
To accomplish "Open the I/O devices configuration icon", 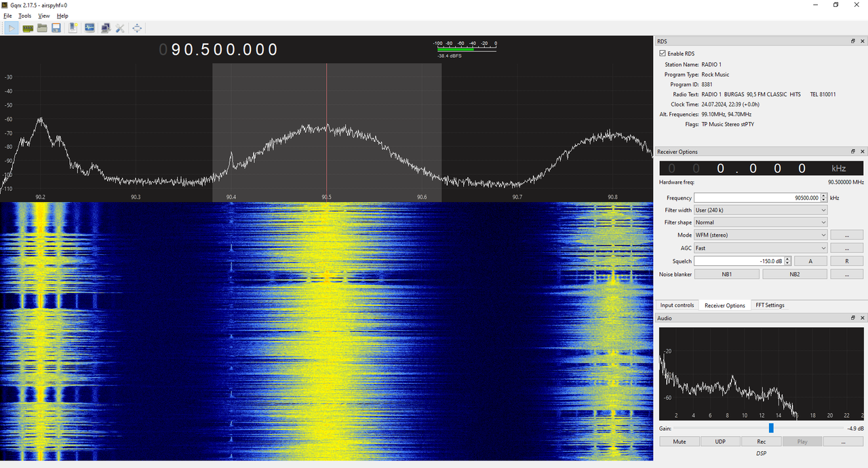I will point(28,28).
